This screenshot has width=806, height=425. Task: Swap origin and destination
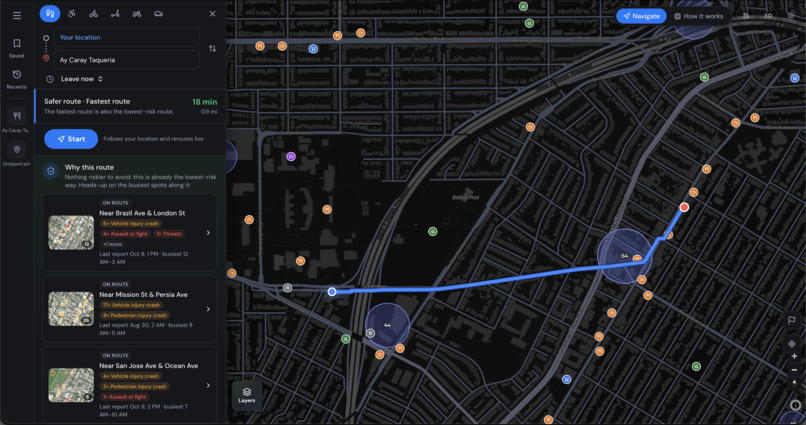(212, 48)
